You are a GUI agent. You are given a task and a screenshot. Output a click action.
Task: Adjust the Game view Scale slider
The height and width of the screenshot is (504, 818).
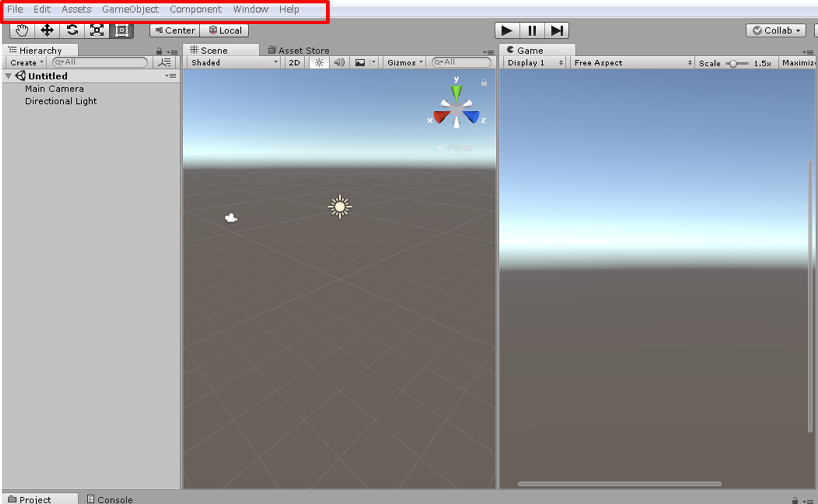737,63
